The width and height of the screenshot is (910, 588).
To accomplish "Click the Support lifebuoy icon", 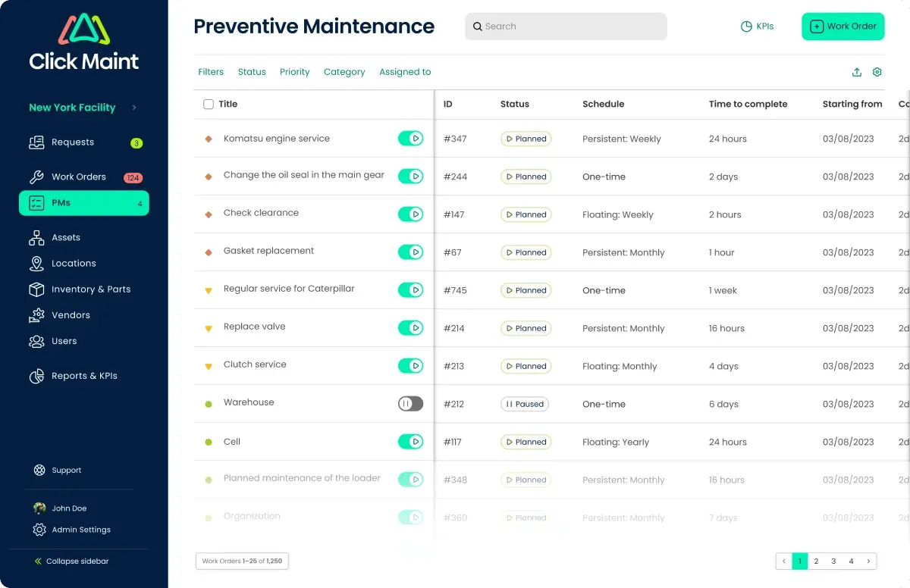I will click(x=39, y=471).
